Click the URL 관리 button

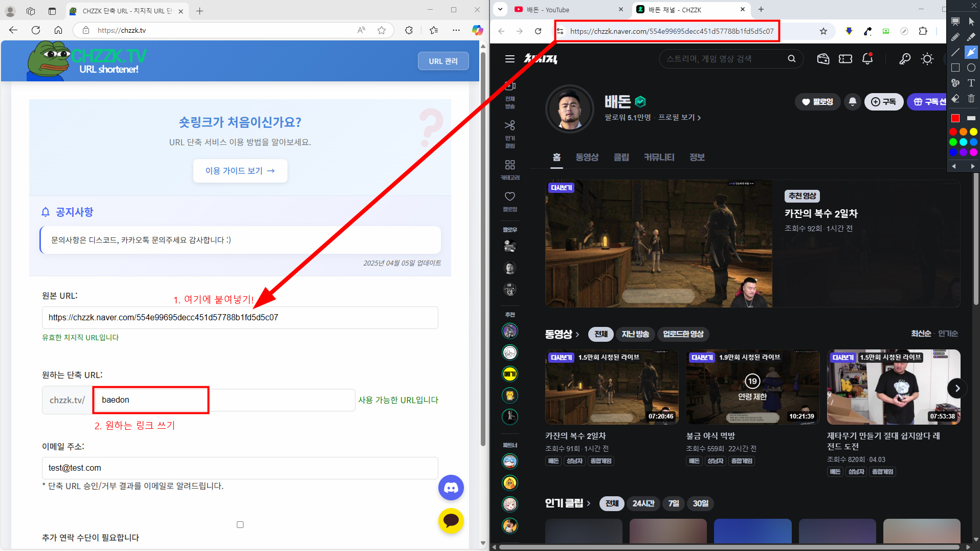pyautogui.click(x=443, y=61)
